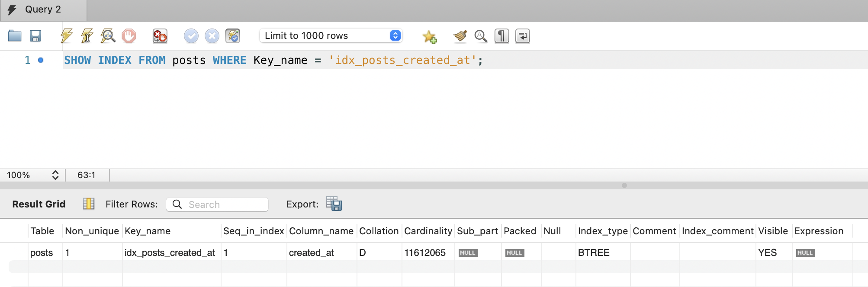Click the editor/results splitter handle dot

point(624,185)
